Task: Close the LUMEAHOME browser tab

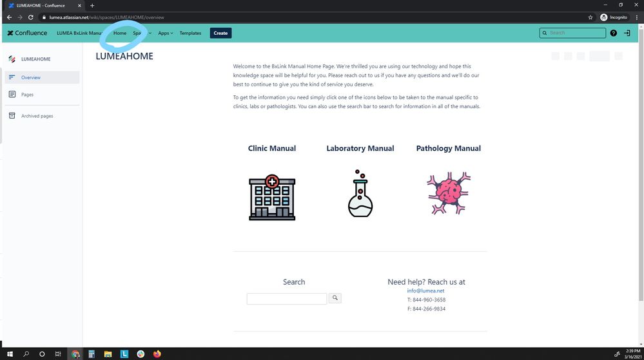Action: pyautogui.click(x=79, y=6)
